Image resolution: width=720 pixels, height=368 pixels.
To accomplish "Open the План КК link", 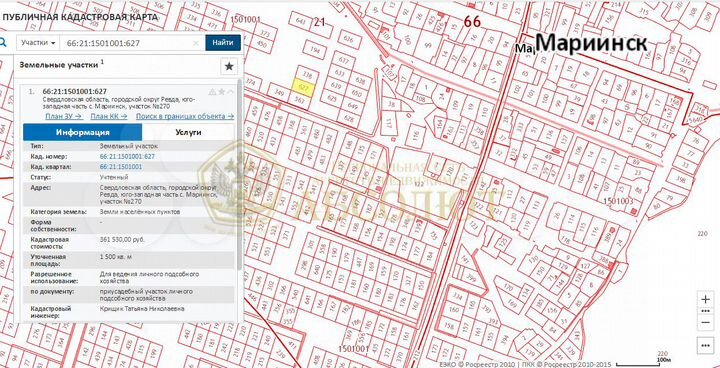I will 109,116.
